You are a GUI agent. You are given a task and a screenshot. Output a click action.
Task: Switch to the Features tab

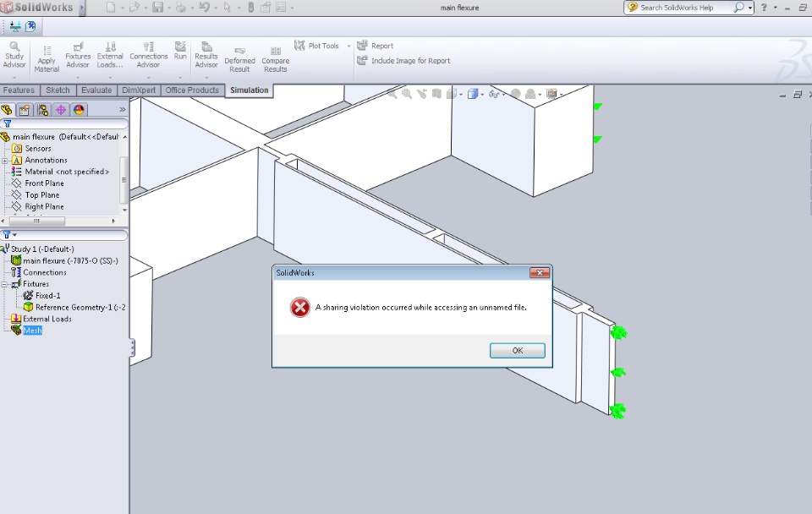[19, 90]
